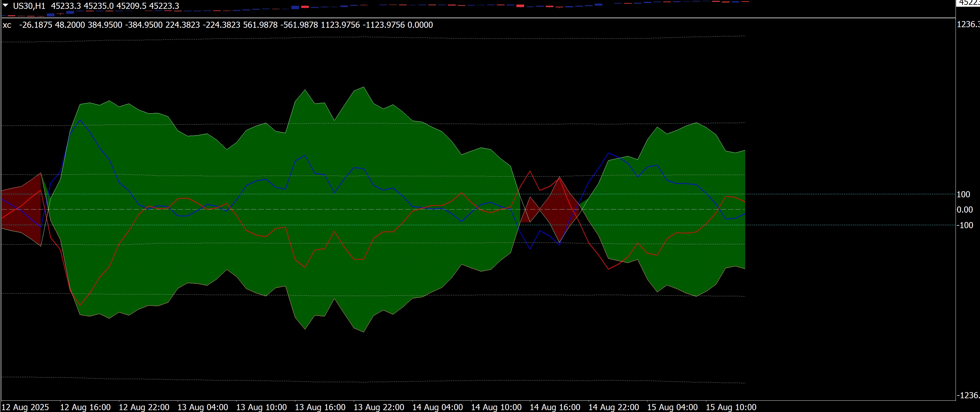Click the 15 Aug 10:00 time label

pyautogui.click(x=731, y=407)
